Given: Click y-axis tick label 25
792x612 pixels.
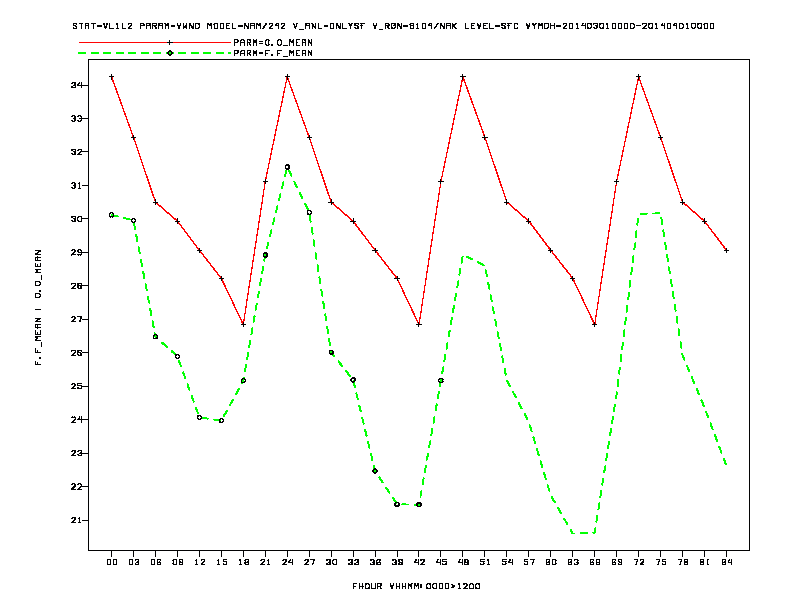Looking at the screenshot, I should coord(76,386).
